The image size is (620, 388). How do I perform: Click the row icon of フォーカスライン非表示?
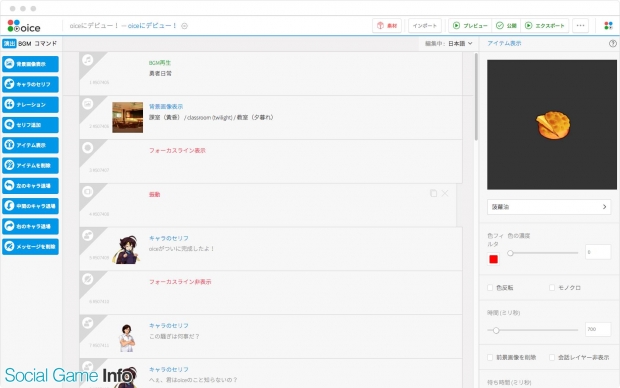(x=87, y=279)
